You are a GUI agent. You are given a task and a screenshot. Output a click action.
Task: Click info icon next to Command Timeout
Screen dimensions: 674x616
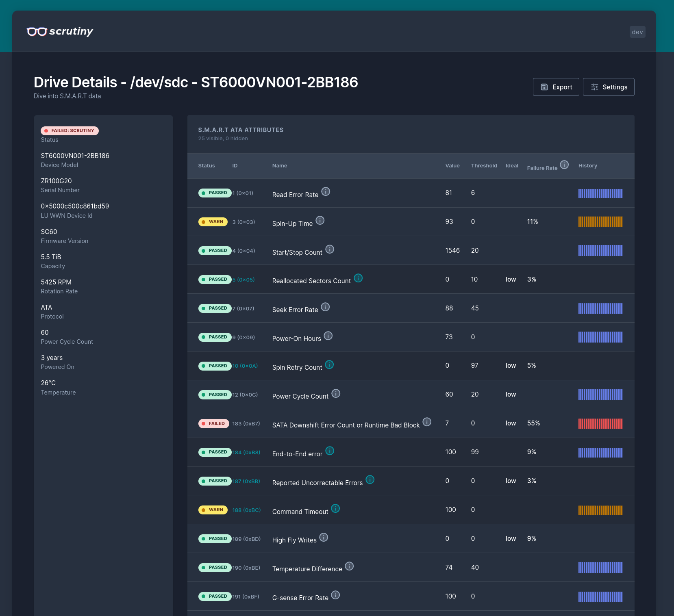[335, 508]
